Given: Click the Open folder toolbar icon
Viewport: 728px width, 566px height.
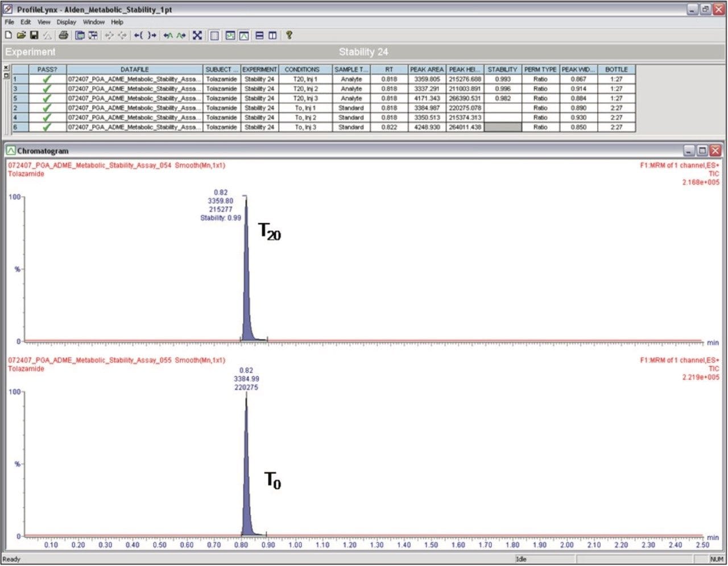Looking at the screenshot, I should (21, 35).
